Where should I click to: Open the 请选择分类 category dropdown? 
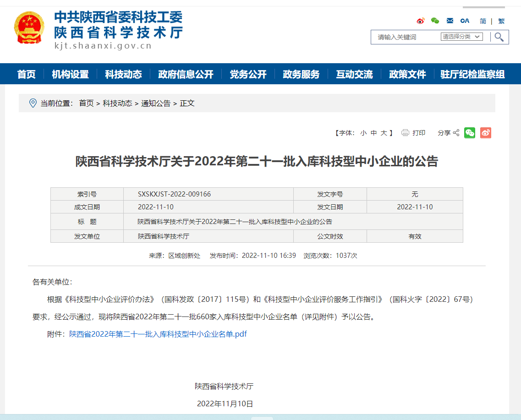pyautogui.click(x=461, y=37)
